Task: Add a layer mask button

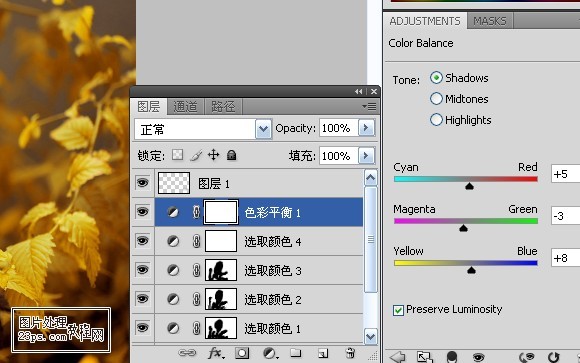Action: point(242,353)
